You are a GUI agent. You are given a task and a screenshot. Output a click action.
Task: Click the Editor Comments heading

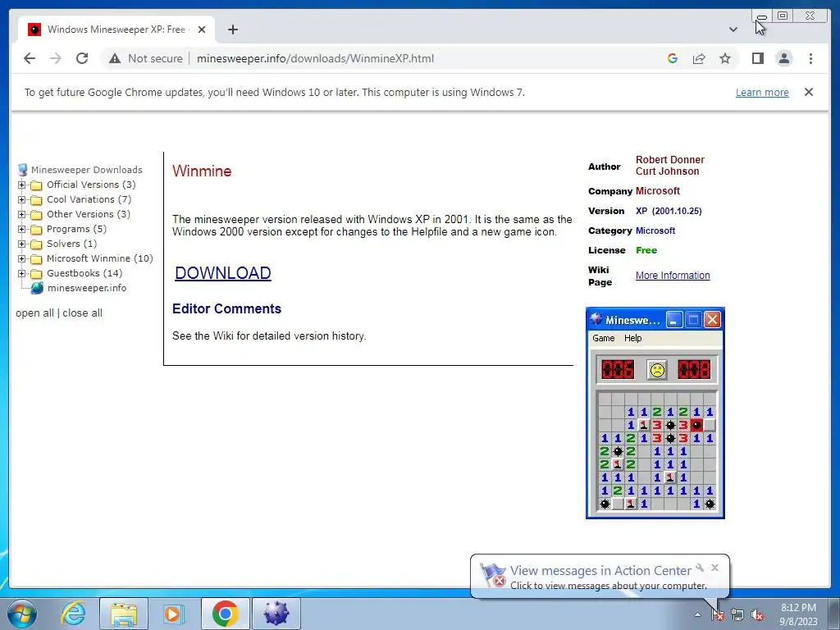click(226, 309)
